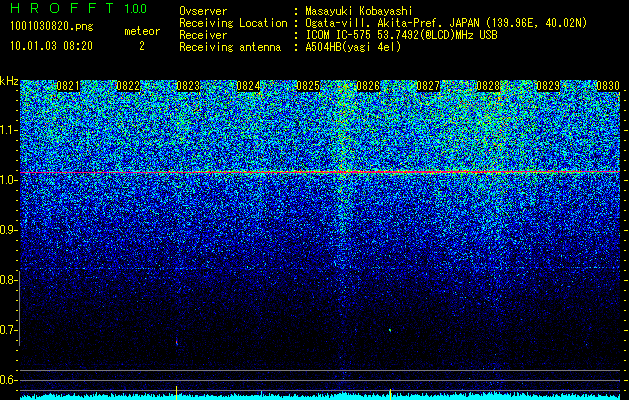Click the red carrier line near 1.0 kHz
629x400 pixels.
320,172
